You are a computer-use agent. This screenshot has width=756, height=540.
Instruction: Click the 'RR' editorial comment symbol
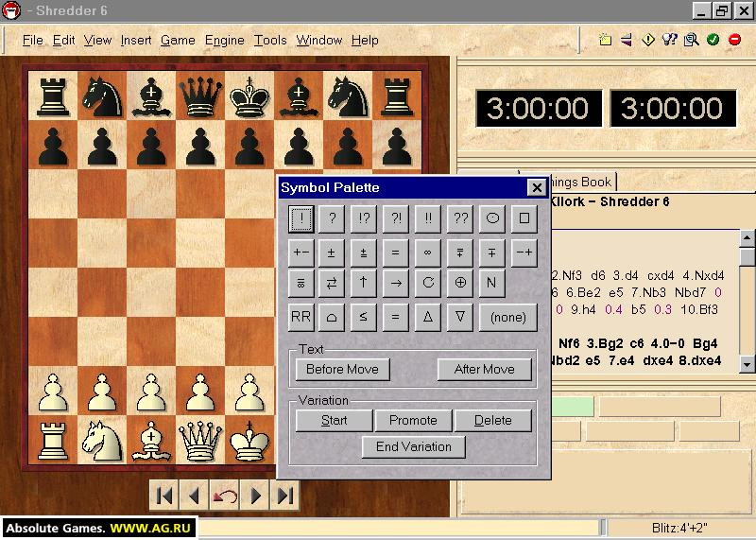click(301, 317)
